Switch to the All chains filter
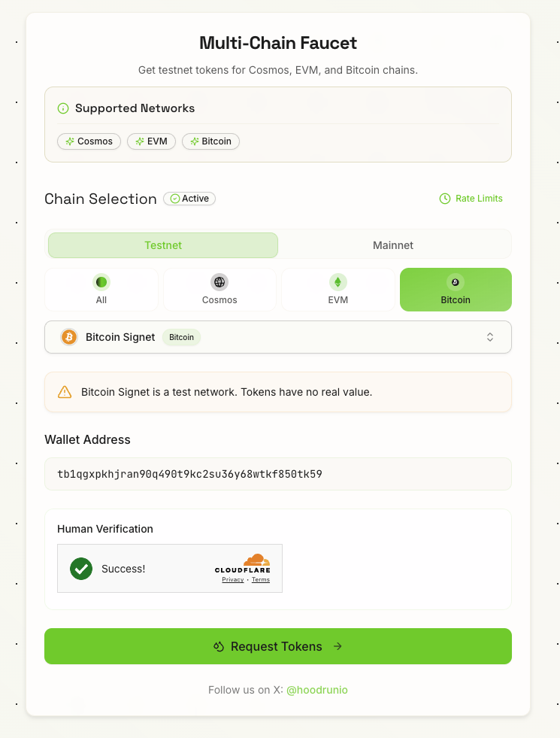Screen dimensions: 560x738 click(101, 290)
